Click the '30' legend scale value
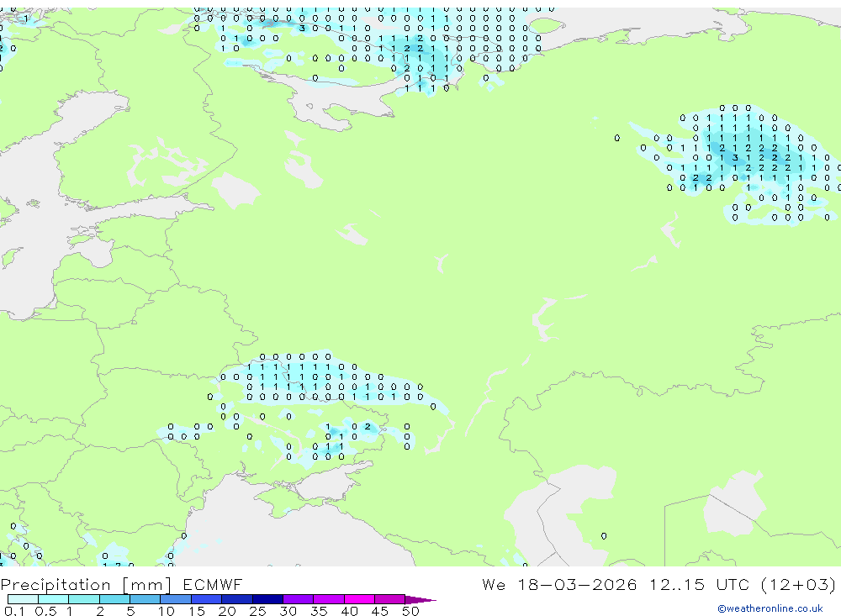 point(288,611)
